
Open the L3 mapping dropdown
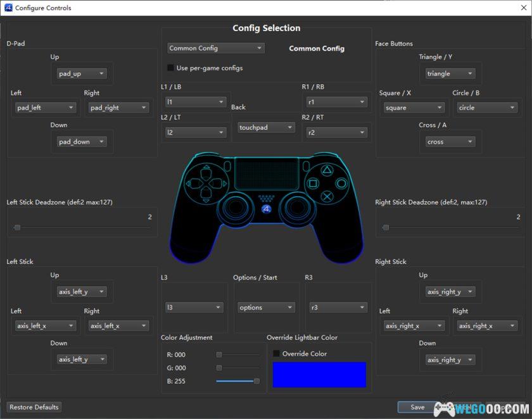[x=193, y=307]
